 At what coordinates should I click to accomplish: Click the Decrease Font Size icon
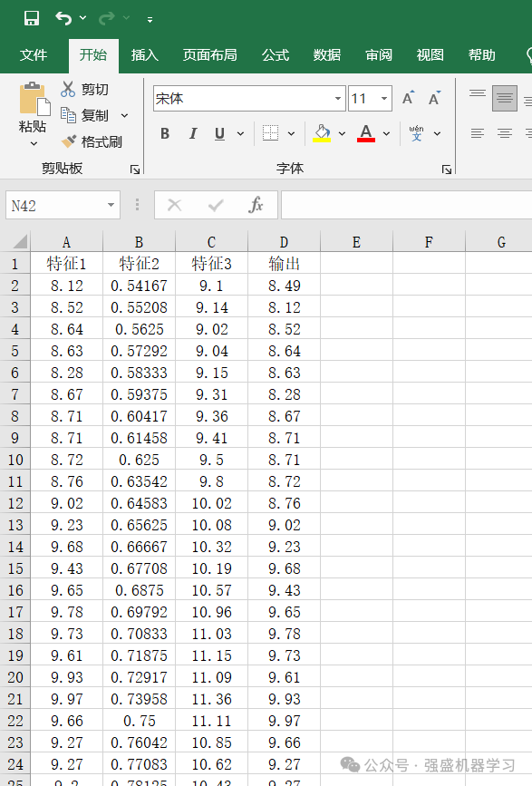tap(434, 98)
